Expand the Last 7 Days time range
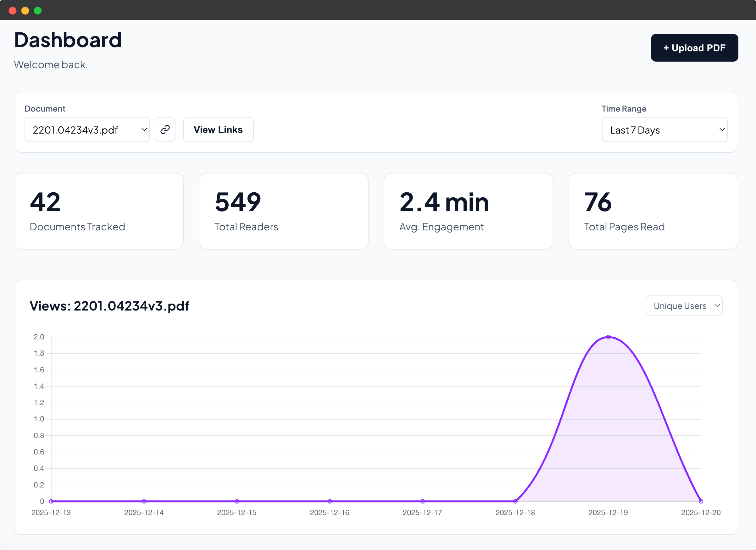The width and height of the screenshot is (756, 550). click(664, 129)
